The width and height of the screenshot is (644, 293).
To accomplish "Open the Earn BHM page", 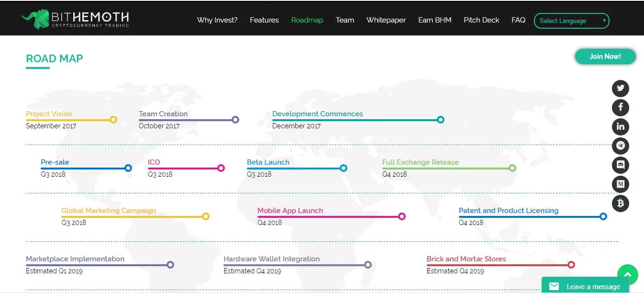I will click(x=435, y=20).
